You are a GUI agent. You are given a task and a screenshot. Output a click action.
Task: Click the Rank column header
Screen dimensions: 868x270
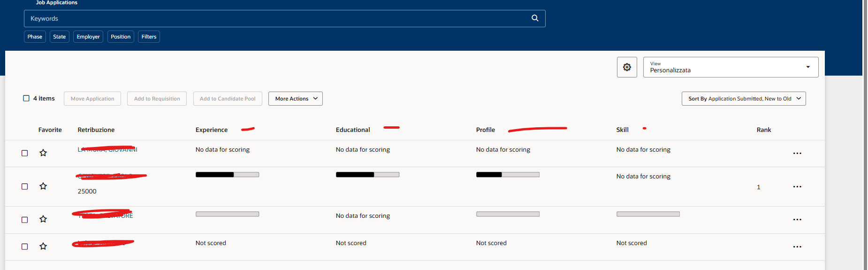764,130
